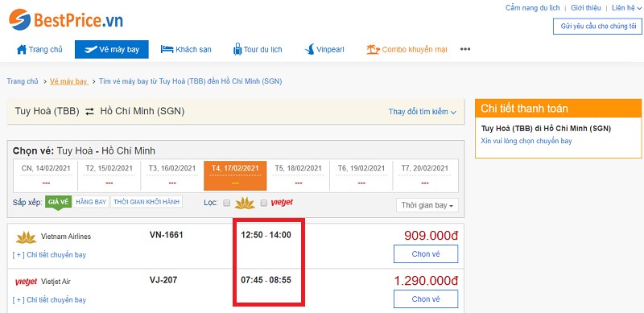Select the Khách sạn bed icon

(167, 49)
